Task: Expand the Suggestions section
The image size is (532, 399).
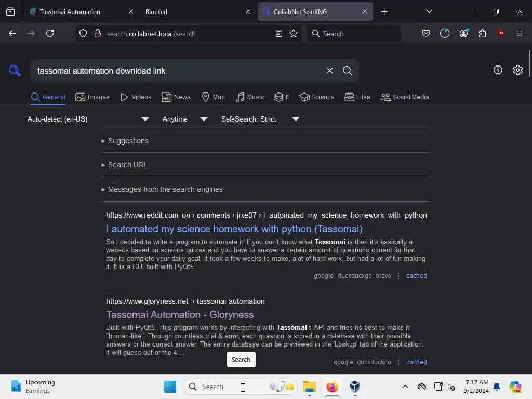Action: coord(125,141)
